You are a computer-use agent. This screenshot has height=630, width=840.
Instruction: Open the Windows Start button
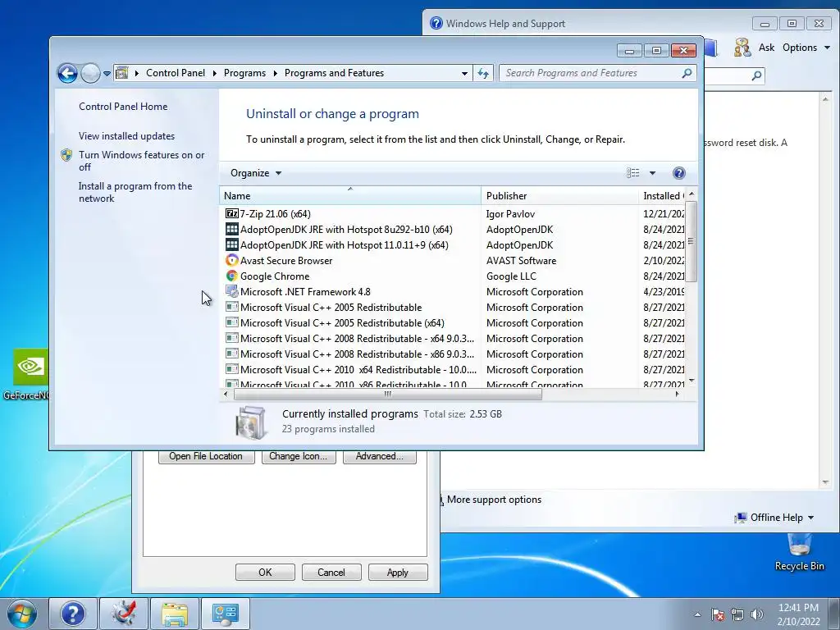point(22,614)
